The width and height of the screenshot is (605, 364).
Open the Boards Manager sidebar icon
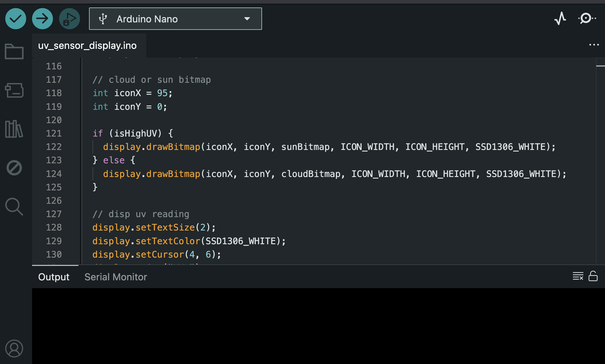14,90
